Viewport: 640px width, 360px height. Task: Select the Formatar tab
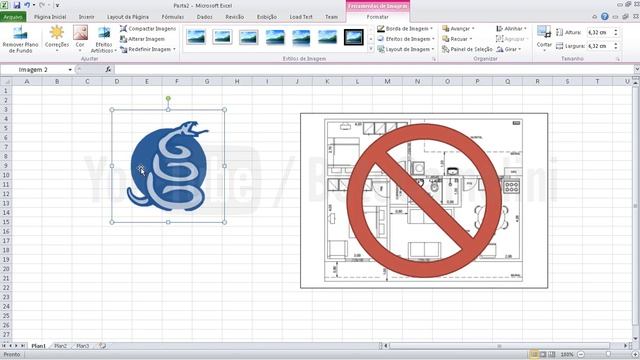[x=378, y=17]
